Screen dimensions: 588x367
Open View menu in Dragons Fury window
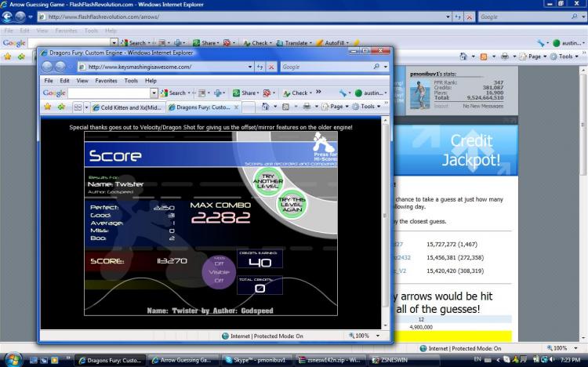(x=82, y=80)
